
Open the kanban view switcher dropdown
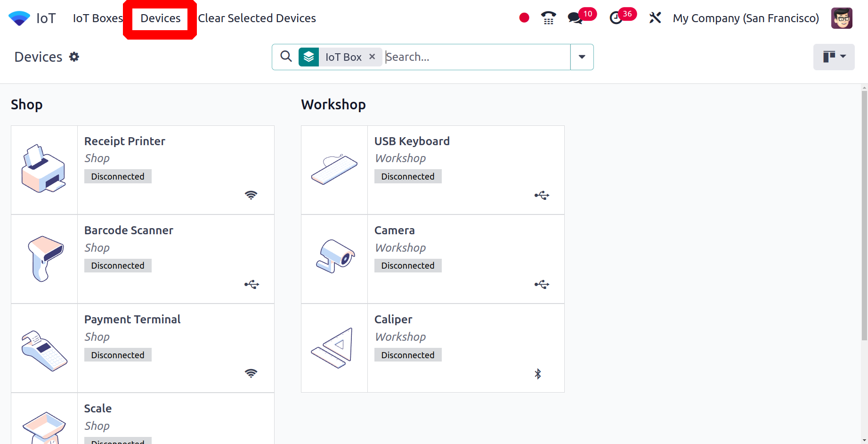[834, 57]
